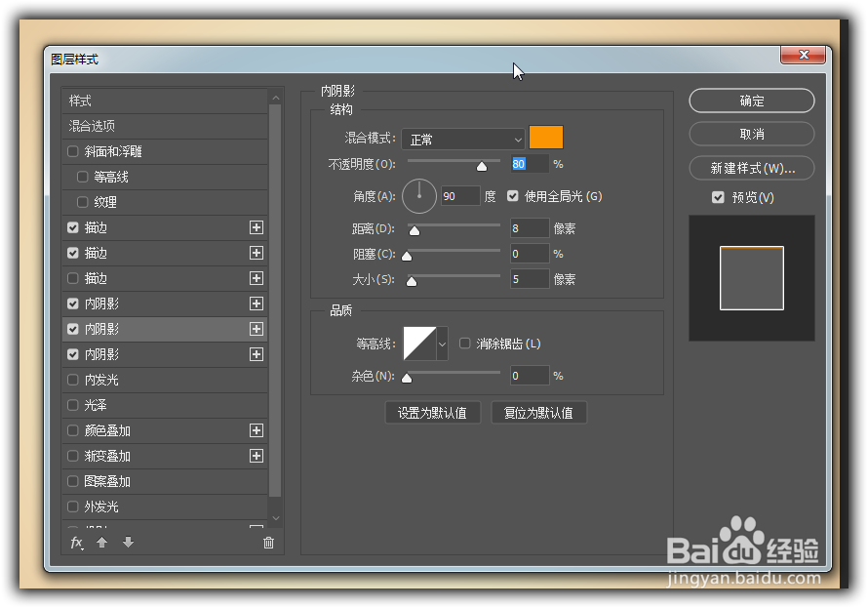This screenshot has height=608, width=868.
Task: Click the angle dial to change 角度
Action: point(419,196)
